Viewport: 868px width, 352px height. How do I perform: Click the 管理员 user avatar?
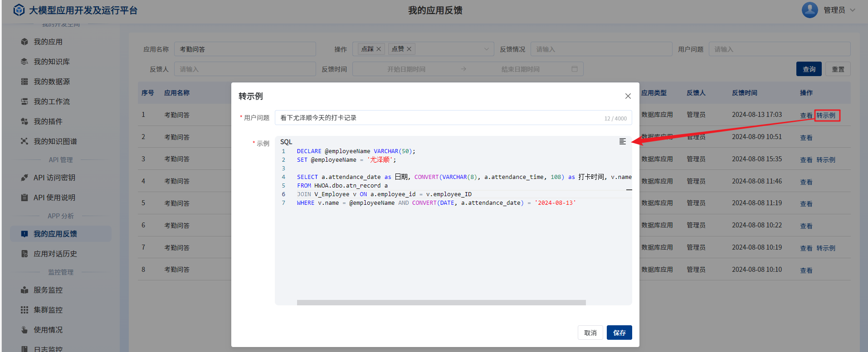809,10
